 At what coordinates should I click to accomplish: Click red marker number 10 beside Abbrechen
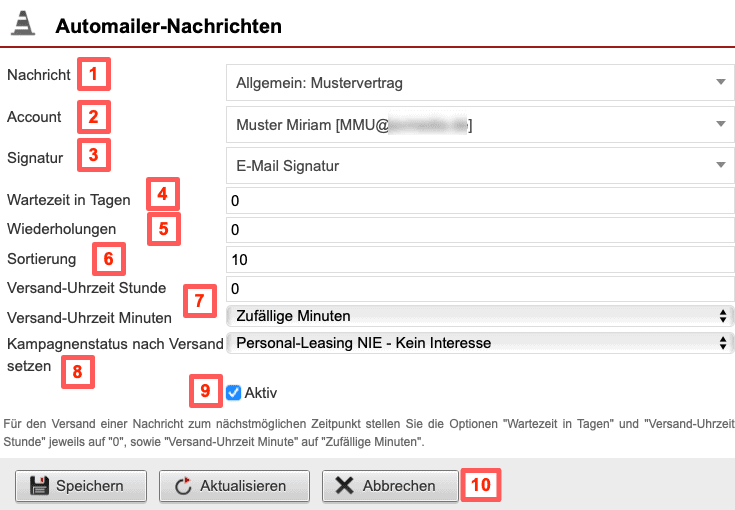[x=481, y=485]
